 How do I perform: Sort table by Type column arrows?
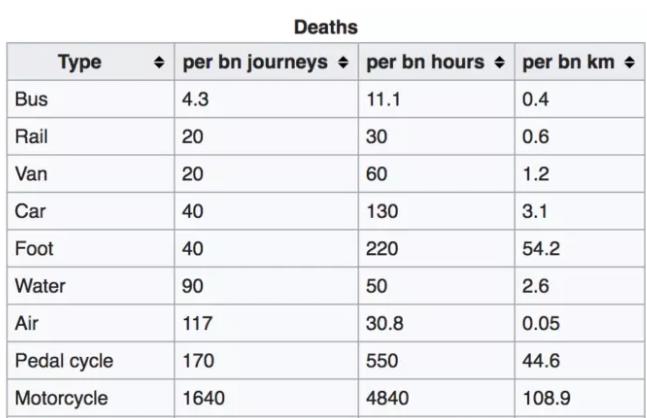[159, 62]
